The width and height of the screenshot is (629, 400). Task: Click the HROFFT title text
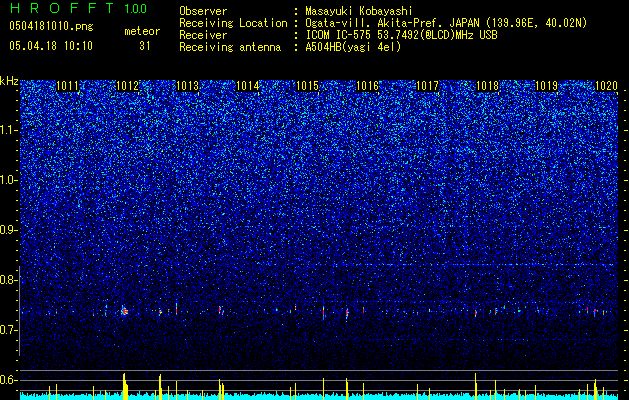click(x=62, y=8)
